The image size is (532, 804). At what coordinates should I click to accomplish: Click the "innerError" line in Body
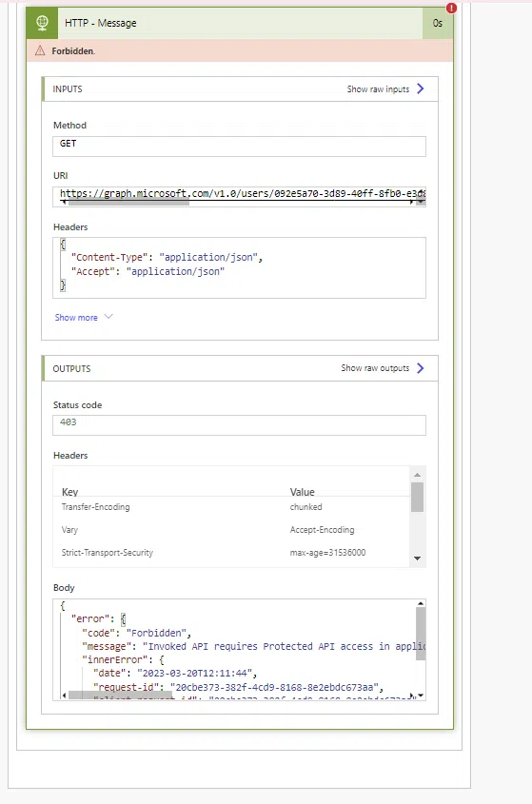123,659
